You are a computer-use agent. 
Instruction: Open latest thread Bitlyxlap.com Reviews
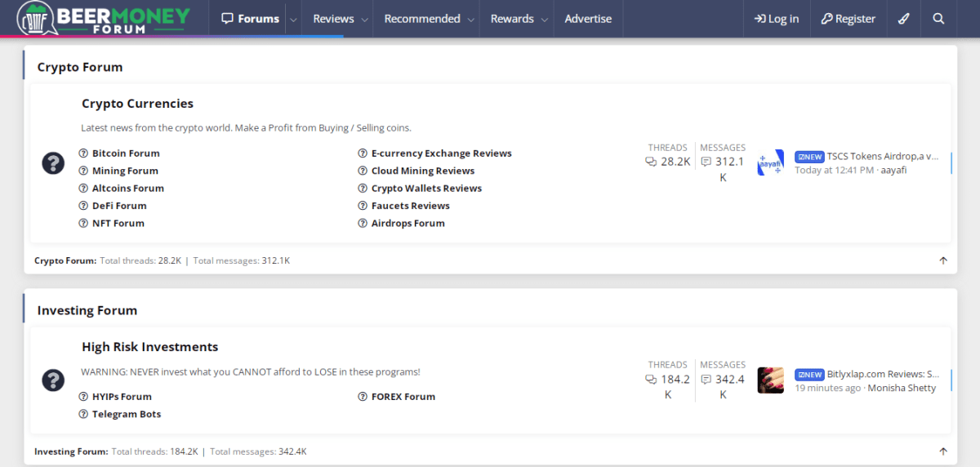point(883,374)
